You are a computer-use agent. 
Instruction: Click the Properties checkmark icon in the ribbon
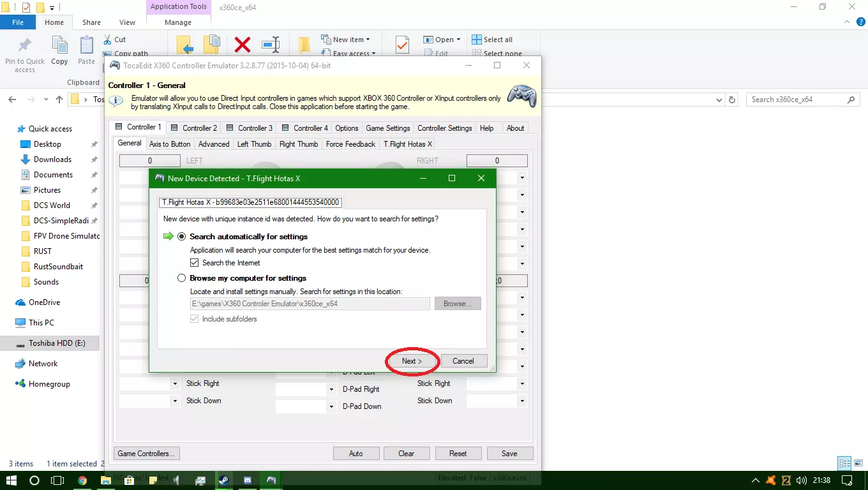pyautogui.click(x=402, y=45)
